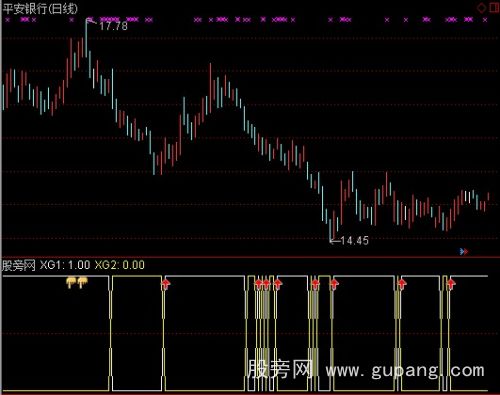This screenshot has width=500, height=395.
Task: Select the low price label 14.45
Action: click(355, 240)
